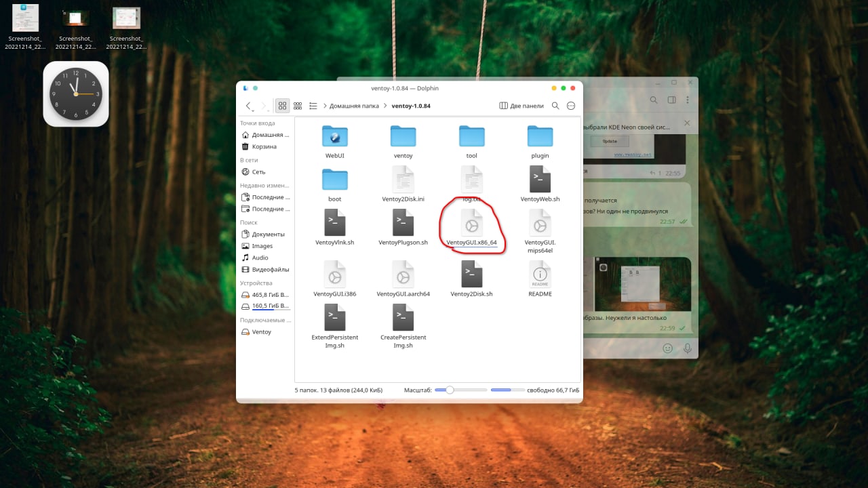Select the 160,5 ГиБ drive in sidebar
The width and height of the screenshot is (868, 488).
pyautogui.click(x=265, y=306)
